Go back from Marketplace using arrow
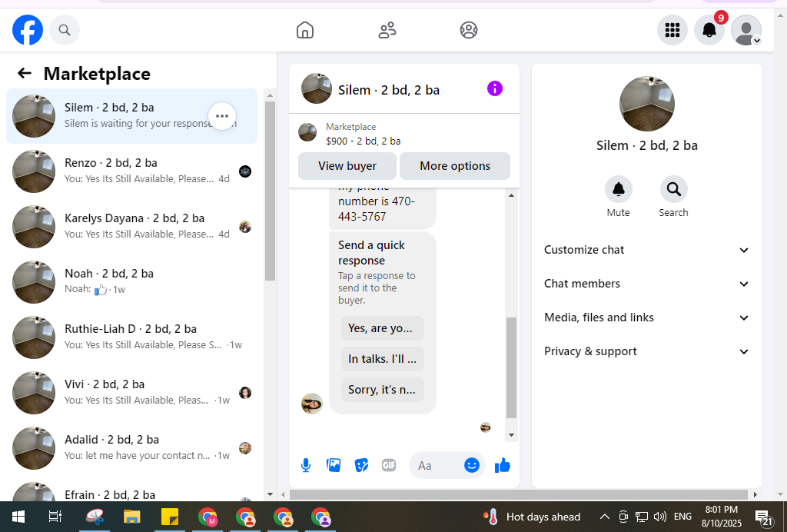Image resolution: width=787 pixels, height=532 pixels. pyautogui.click(x=25, y=73)
